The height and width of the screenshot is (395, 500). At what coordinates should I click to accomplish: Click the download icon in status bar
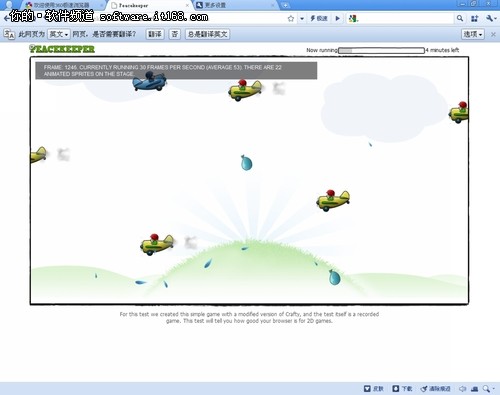402,388
